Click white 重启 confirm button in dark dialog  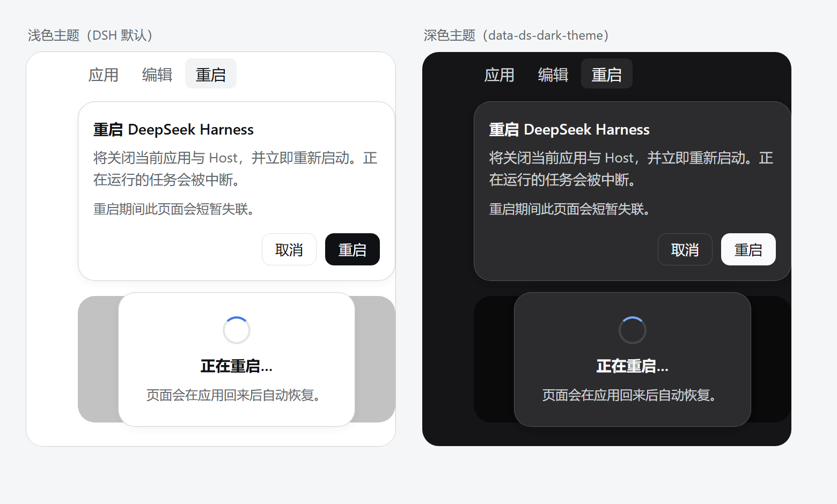point(748,249)
